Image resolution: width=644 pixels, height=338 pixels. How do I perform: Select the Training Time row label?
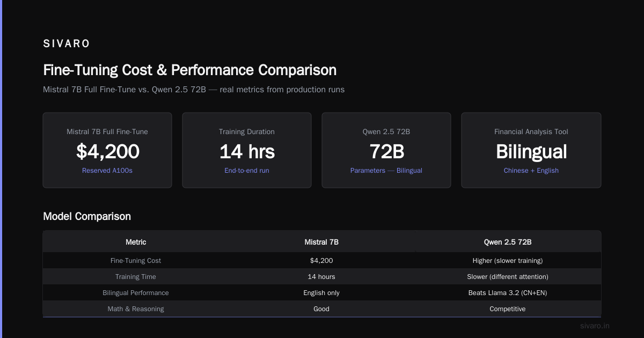click(136, 277)
